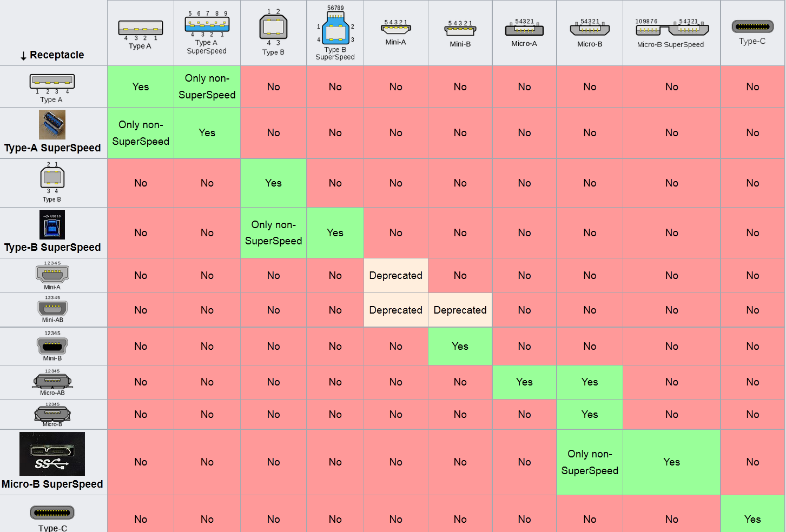Click the Type-C receptacle icon in left column
The width and height of the screenshot is (786, 532).
[52, 513]
